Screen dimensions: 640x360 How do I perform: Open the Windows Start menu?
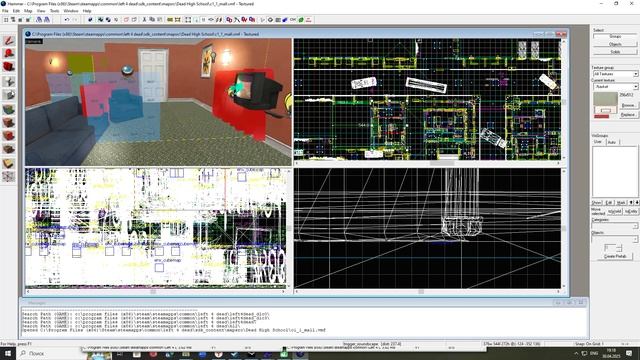click(8, 353)
